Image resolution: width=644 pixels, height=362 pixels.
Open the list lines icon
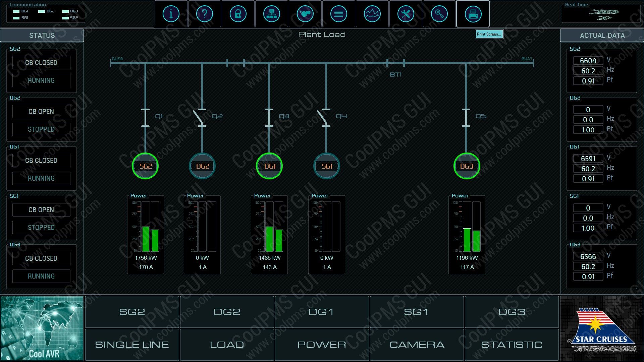point(338,14)
